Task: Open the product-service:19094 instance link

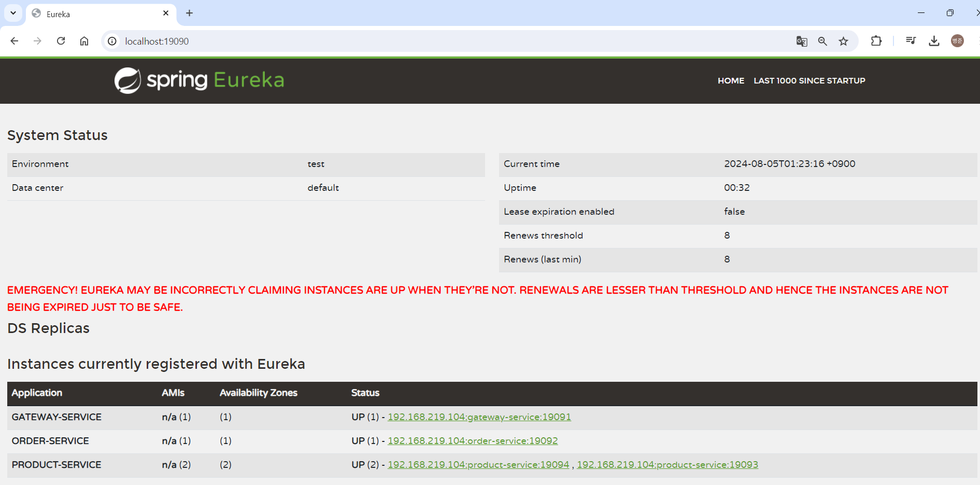Action: 478,465
